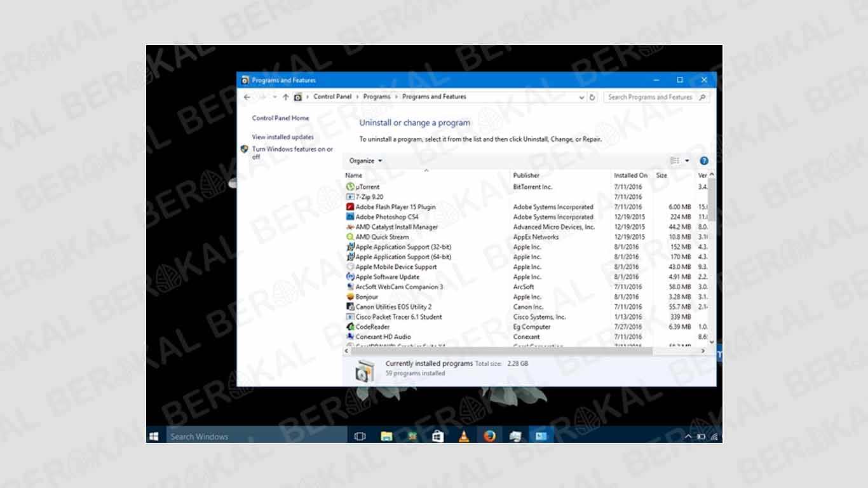Click the Adobe Photoshop CS4 icon
868x488 pixels.
(x=350, y=217)
